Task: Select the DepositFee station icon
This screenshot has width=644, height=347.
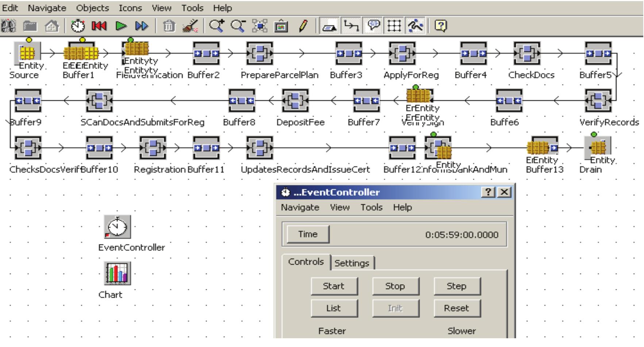Action: pos(295,100)
